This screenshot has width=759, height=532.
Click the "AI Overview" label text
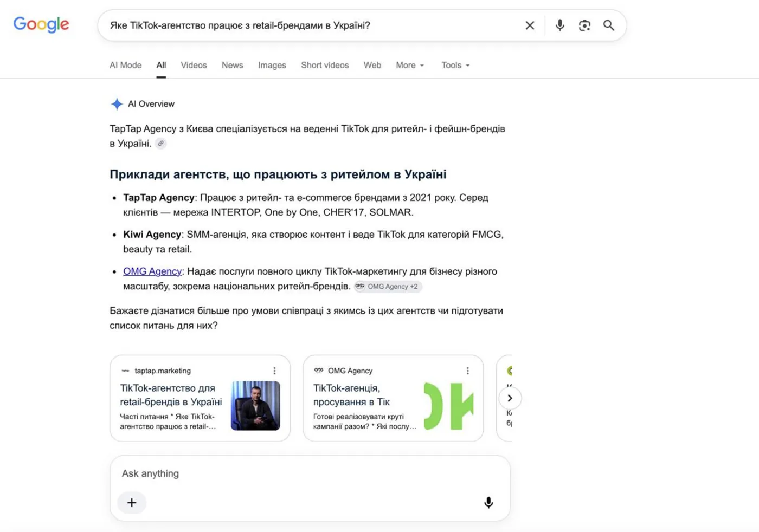(x=151, y=104)
